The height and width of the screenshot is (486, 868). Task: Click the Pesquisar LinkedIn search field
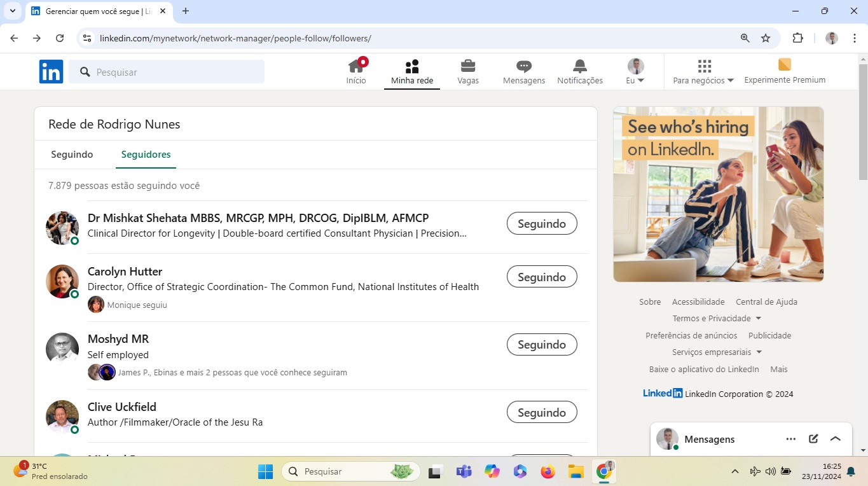(167, 72)
